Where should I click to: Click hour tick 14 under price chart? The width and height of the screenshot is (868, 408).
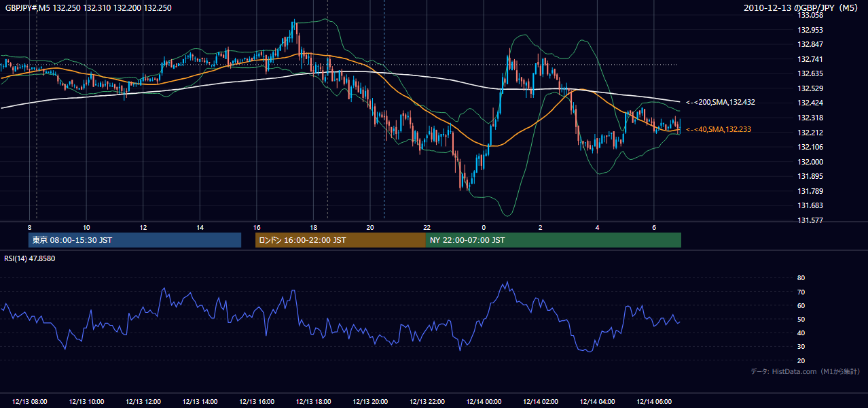click(200, 227)
